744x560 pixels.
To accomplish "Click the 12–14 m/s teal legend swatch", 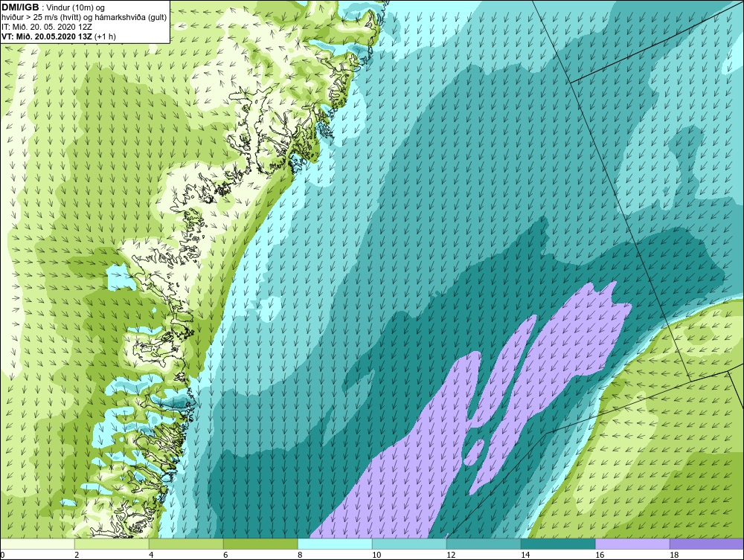I will [x=484, y=544].
